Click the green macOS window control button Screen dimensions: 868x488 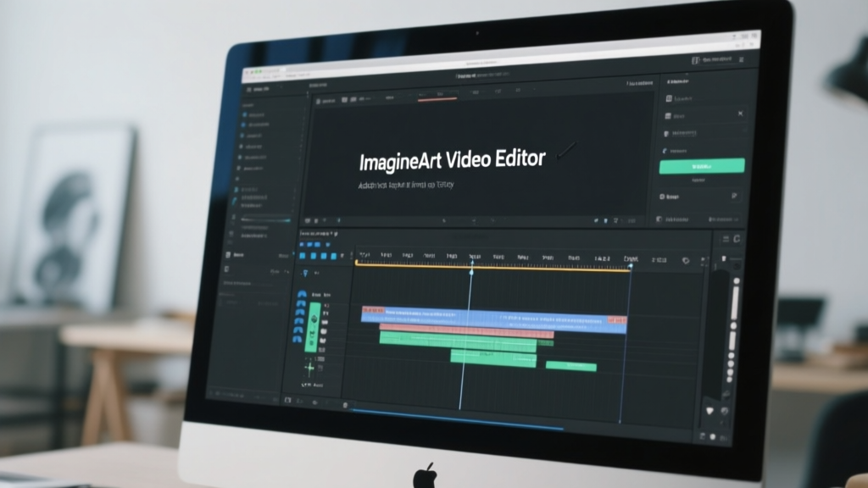click(x=259, y=72)
